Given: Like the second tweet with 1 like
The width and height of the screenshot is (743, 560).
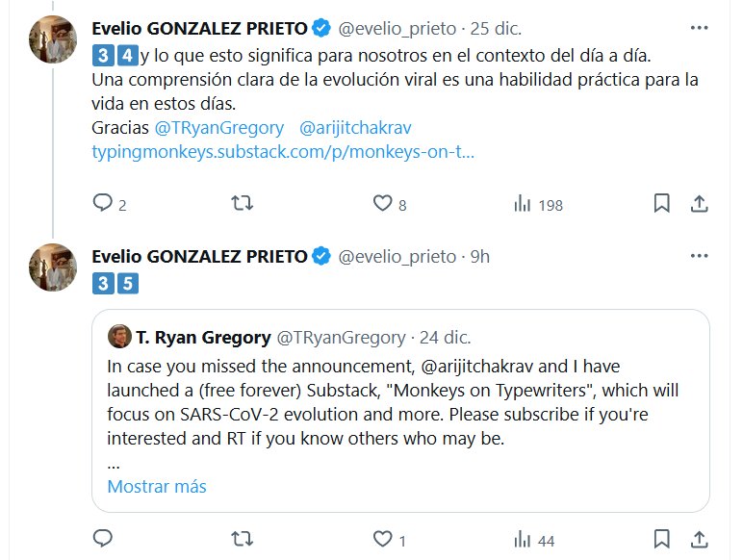Looking at the screenshot, I should click(382, 538).
